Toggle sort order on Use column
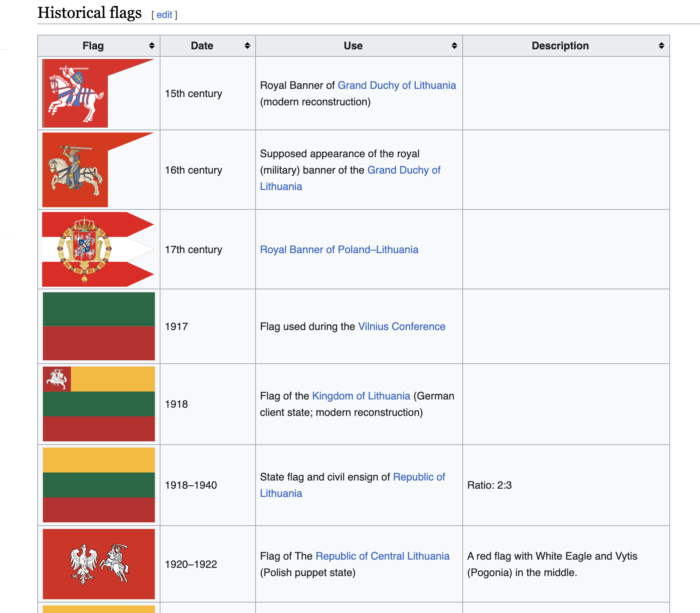 454,46
